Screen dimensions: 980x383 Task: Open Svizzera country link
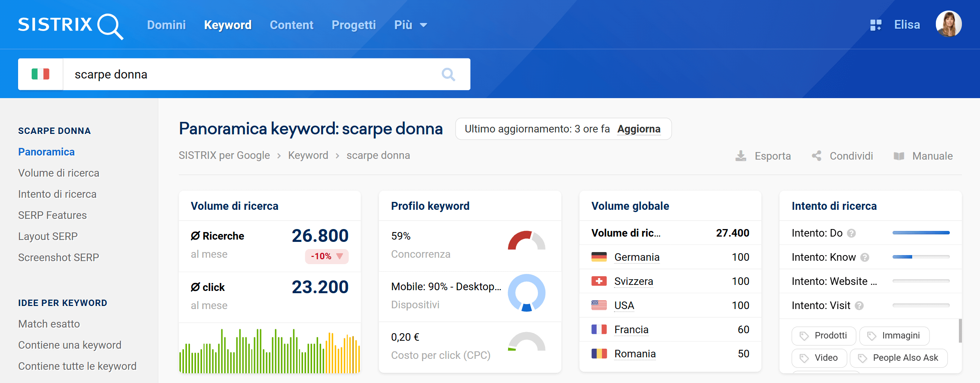[x=634, y=281]
